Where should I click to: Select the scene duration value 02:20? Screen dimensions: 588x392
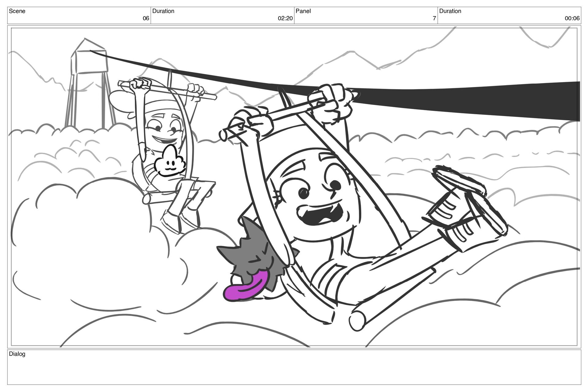285,18
